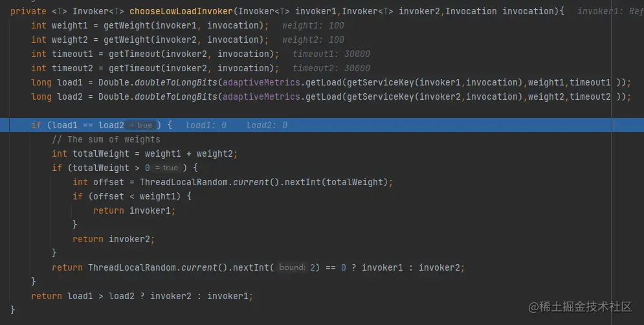Click the inline debug value 'load2: 0'
The image size is (644, 325).
point(267,125)
